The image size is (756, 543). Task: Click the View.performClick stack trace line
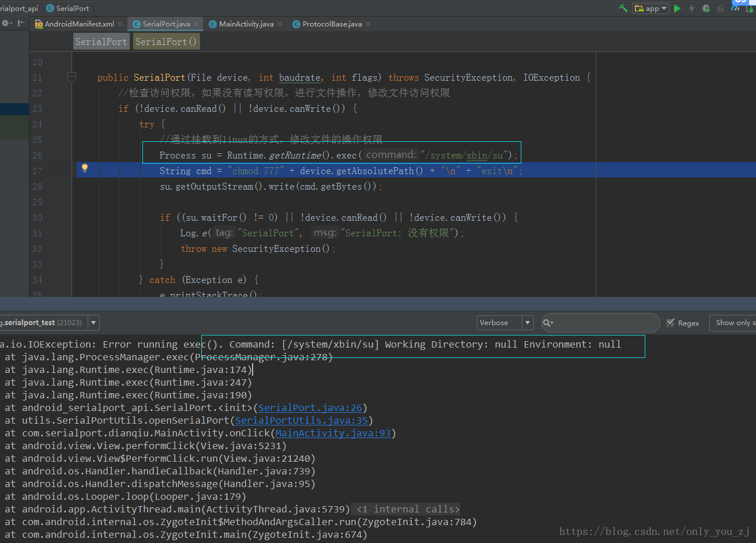pyautogui.click(x=146, y=446)
